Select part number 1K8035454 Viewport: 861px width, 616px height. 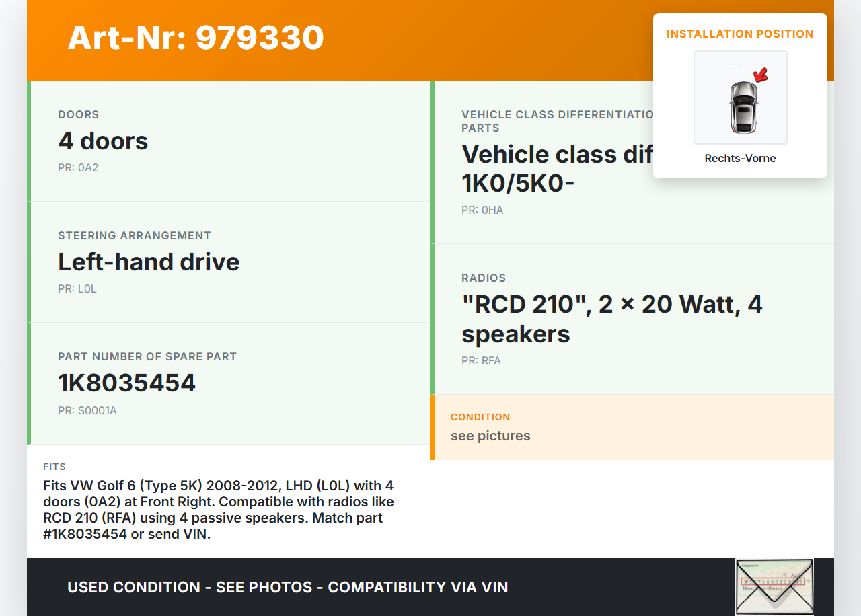[x=126, y=383]
